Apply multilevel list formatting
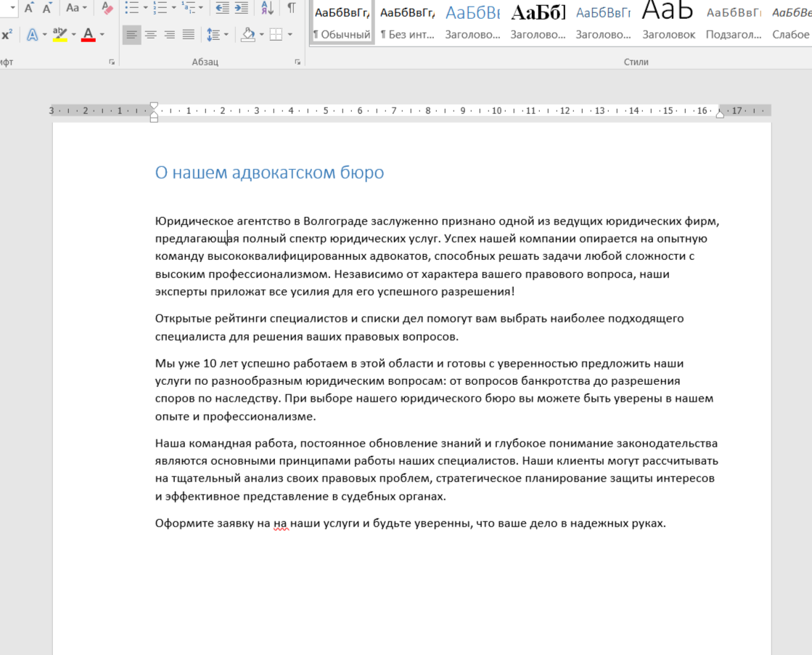 pos(189,7)
